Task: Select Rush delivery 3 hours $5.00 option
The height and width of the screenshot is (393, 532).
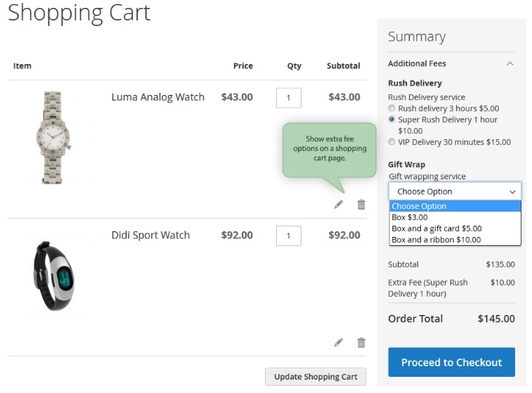Action: click(392, 108)
